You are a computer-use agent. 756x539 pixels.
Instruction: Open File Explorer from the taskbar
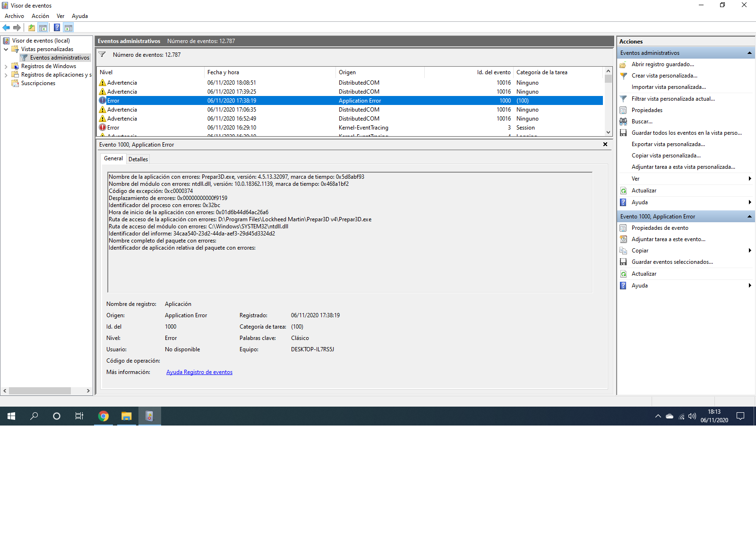(126, 416)
